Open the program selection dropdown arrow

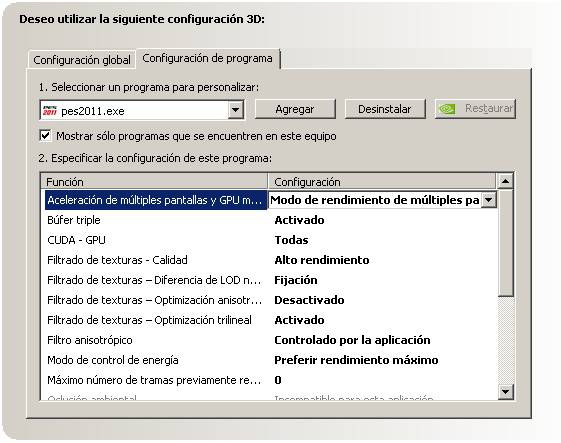tap(235, 110)
